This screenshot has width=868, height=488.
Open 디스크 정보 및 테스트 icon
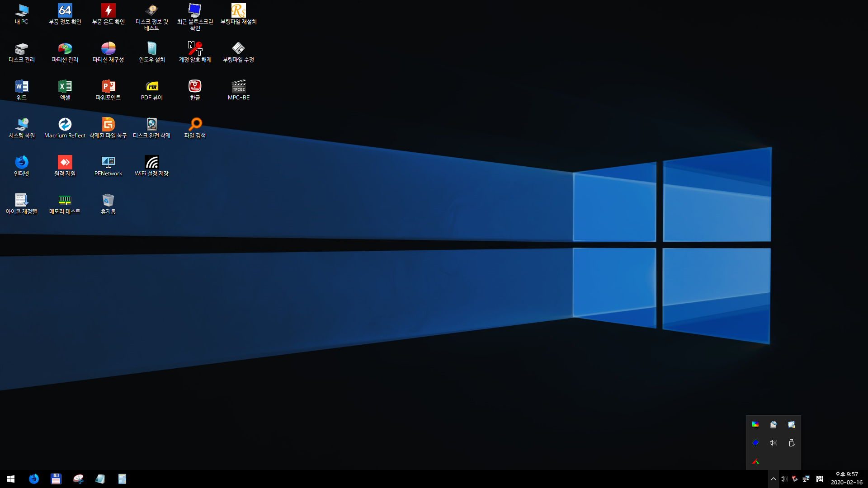151,17
